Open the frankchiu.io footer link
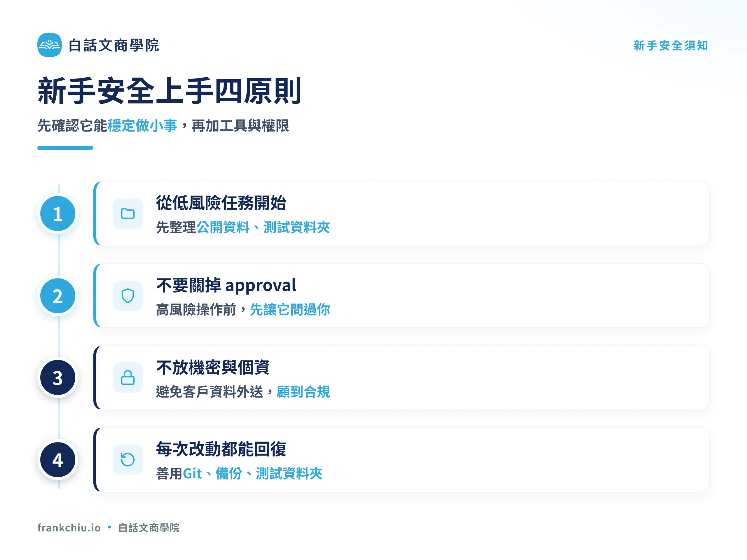This screenshot has height=560, width=747. click(69, 528)
